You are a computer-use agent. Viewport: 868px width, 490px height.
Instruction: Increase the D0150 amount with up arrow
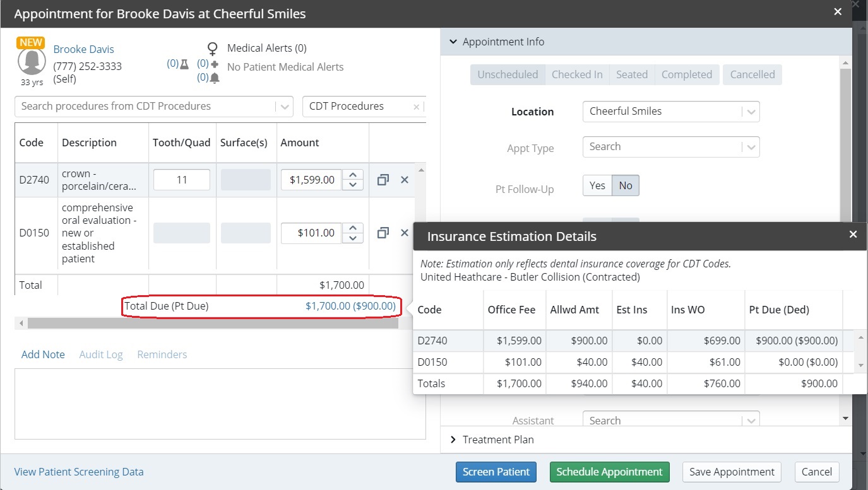coord(354,228)
